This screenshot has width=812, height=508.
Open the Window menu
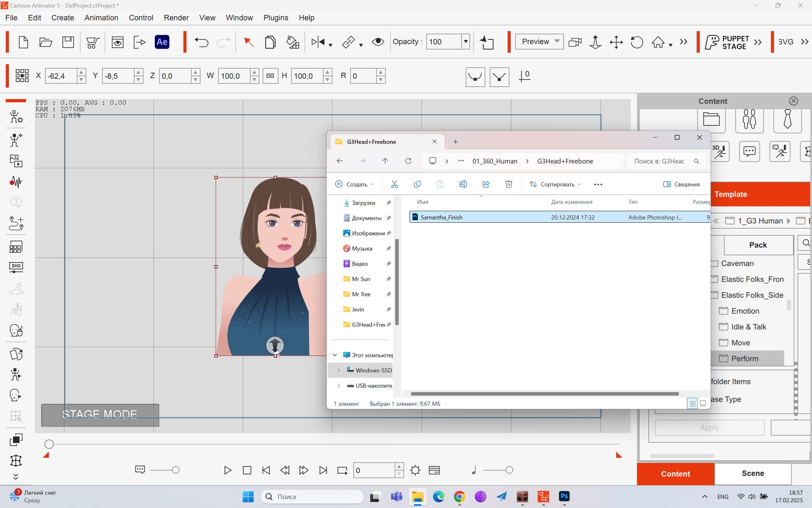tap(239, 18)
